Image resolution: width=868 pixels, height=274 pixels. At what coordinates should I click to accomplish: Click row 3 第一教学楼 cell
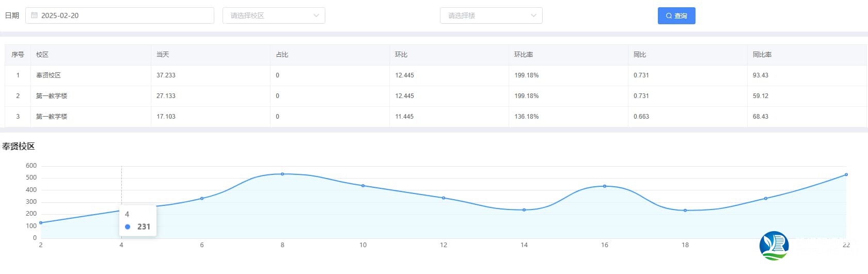click(x=52, y=117)
